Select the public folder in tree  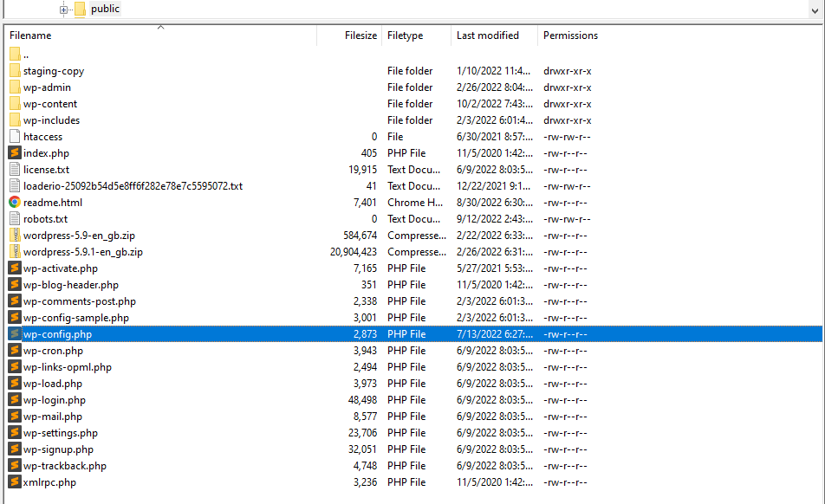(x=105, y=9)
